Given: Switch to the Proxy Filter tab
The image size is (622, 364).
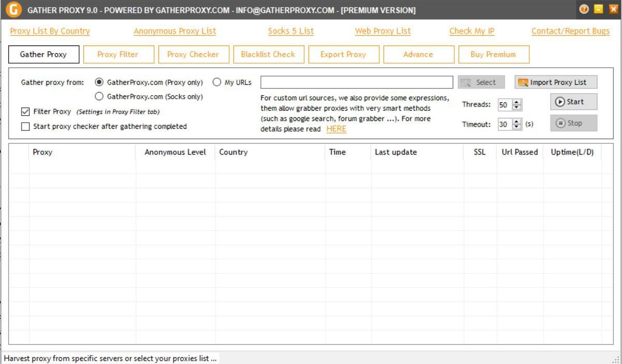Looking at the screenshot, I should [x=118, y=54].
